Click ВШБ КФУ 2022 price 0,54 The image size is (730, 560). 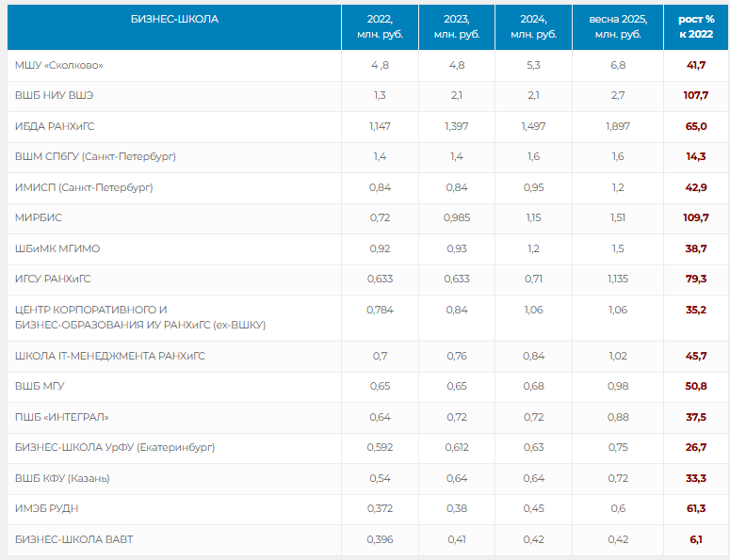coord(380,478)
